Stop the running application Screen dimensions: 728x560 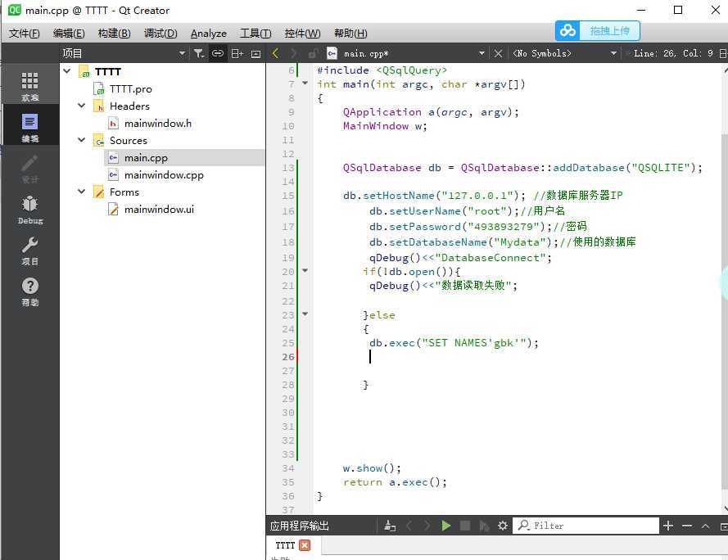(x=465, y=526)
